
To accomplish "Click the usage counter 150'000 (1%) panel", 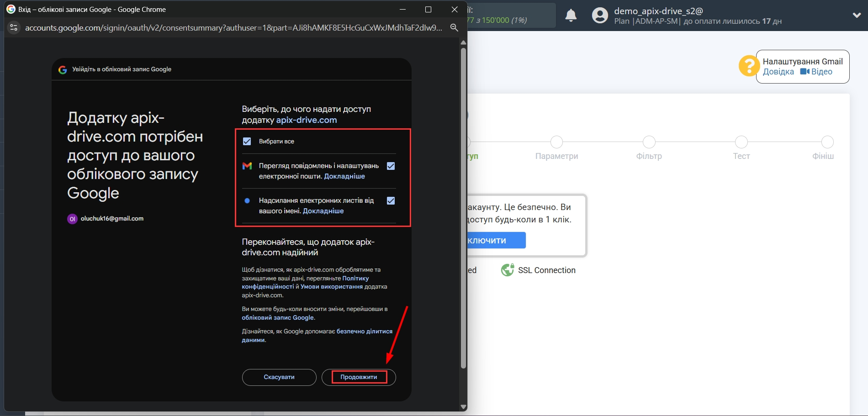I will point(511,16).
